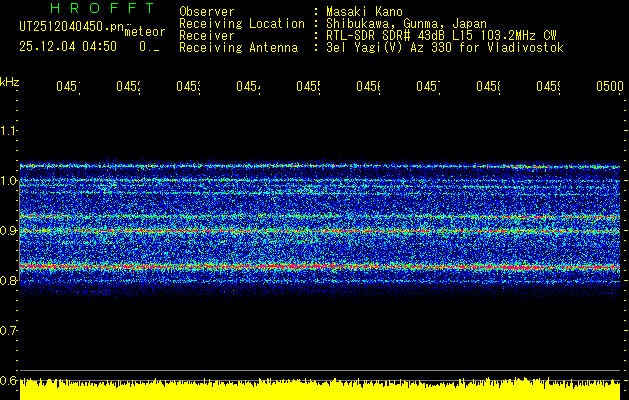Click the observer name Masaki Kano
Viewport: 629px width, 400px height.
pyautogui.click(x=364, y=12)
